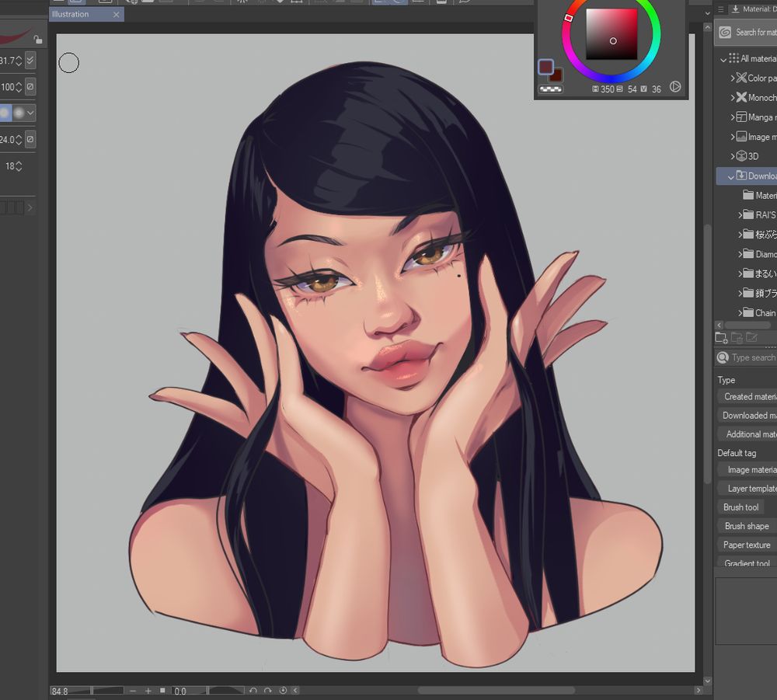
Task: Select the hard brush tip option highlighted blue
Action: tap(5, 113)
